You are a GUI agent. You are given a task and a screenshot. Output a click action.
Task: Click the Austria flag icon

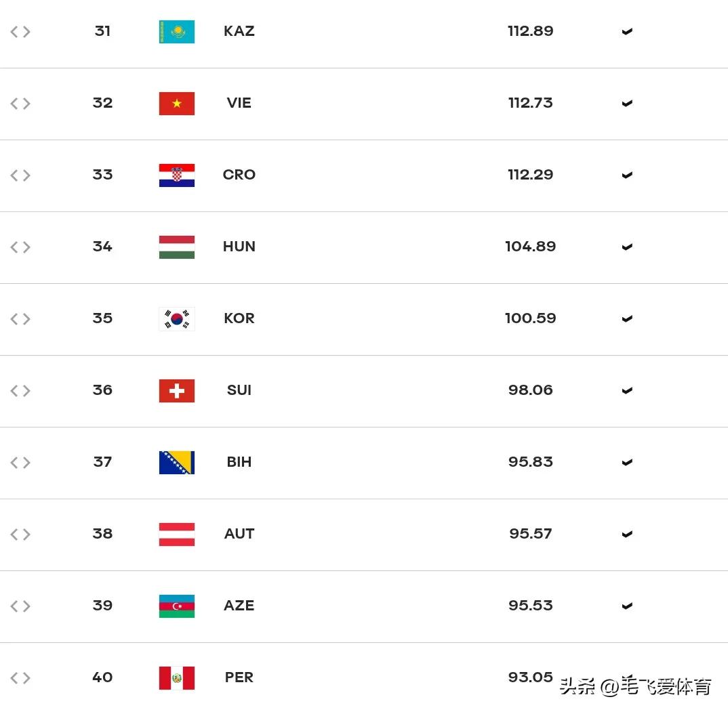(176, 535)
